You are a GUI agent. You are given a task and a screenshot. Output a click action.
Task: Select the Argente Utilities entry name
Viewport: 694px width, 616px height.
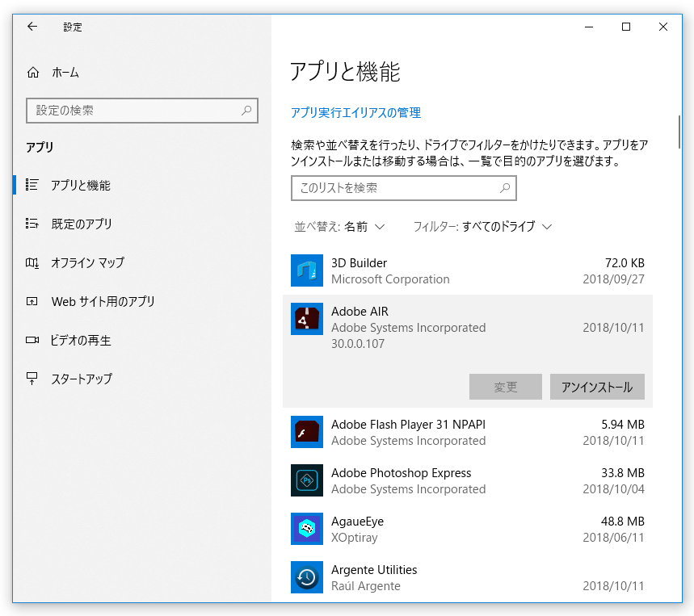tap(374, 569)
